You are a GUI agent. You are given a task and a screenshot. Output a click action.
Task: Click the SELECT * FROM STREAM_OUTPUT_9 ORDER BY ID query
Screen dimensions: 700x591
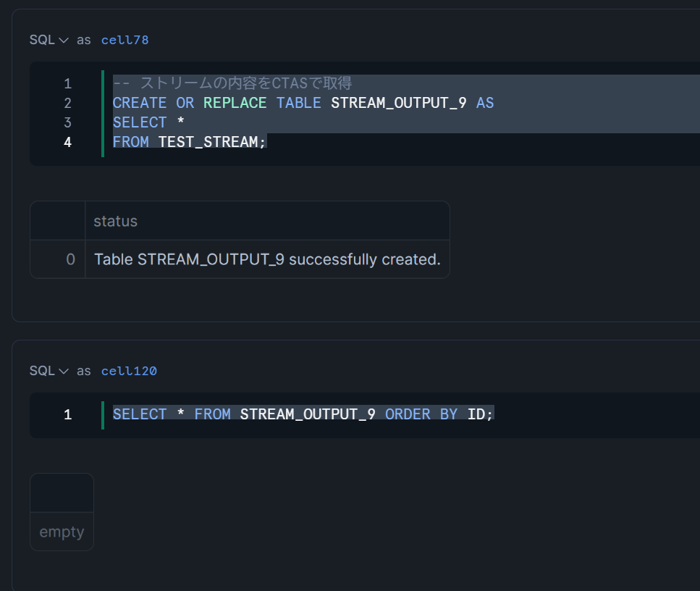(303, 414)
